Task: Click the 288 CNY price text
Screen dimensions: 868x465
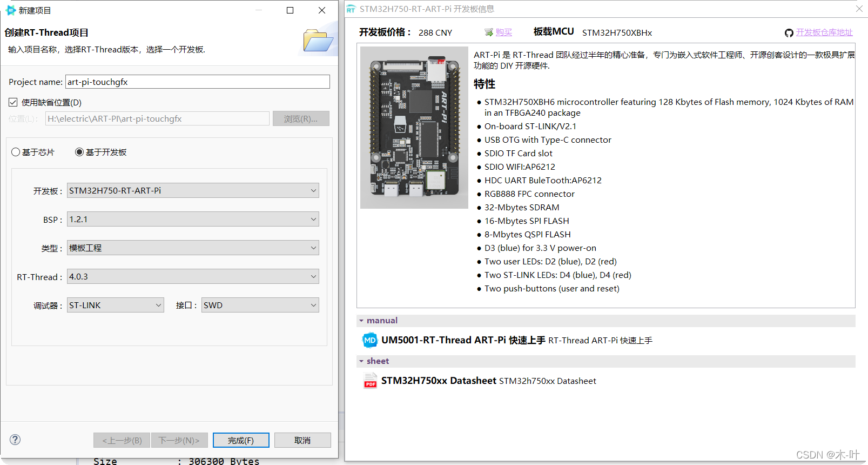Action: 435,32
